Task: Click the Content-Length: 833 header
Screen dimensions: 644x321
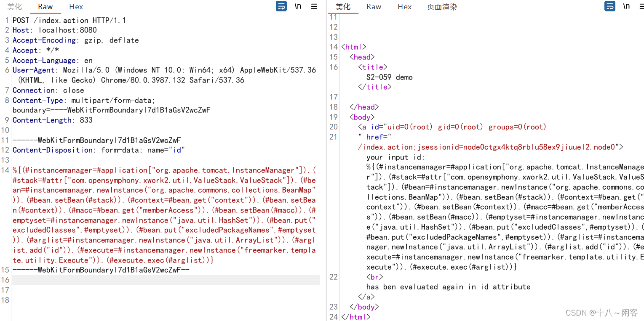Action: (x=53, y=120)
